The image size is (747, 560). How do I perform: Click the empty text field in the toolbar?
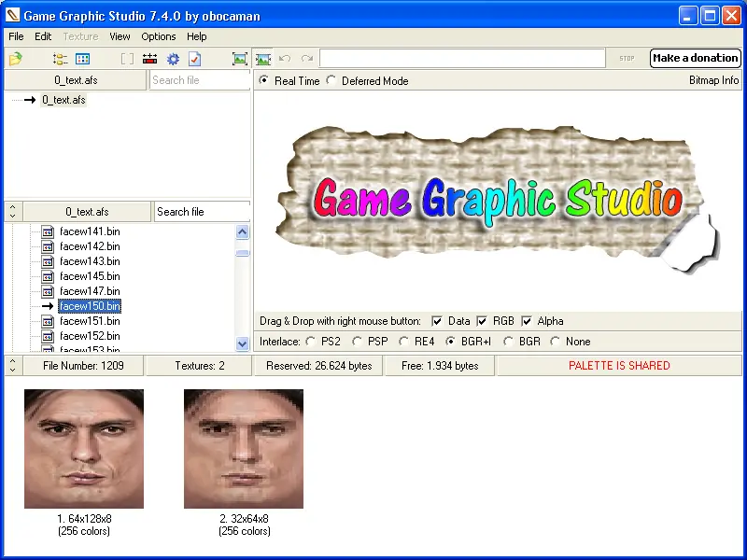(x=462, y=58)
